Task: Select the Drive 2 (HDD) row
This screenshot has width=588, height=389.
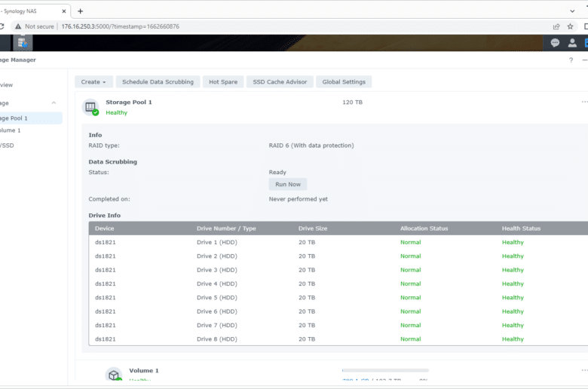Action: (338, 256)
